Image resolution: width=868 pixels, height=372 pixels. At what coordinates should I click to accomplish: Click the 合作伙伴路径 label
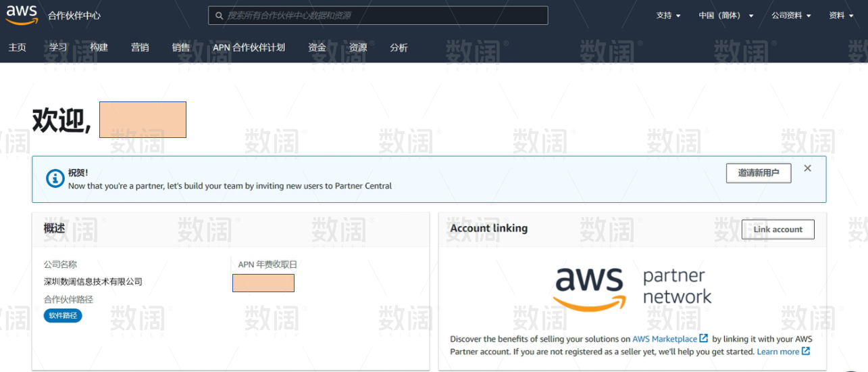[x=68, y=300]
